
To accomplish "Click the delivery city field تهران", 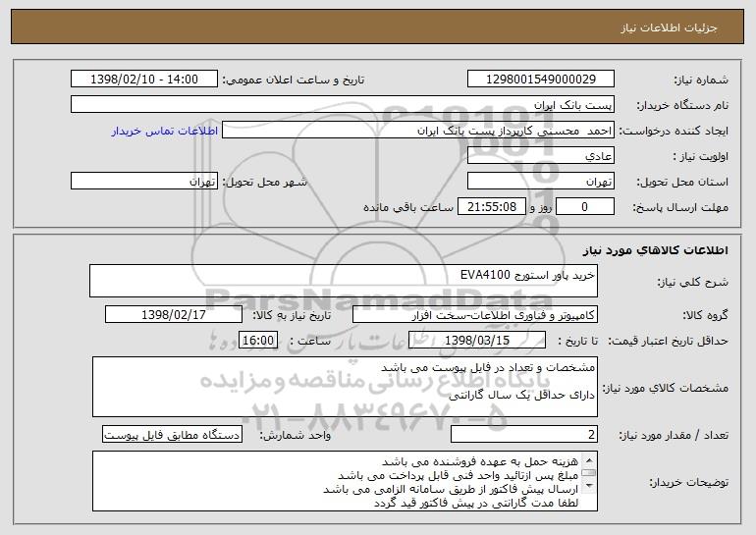I will (x=144, y=182).
